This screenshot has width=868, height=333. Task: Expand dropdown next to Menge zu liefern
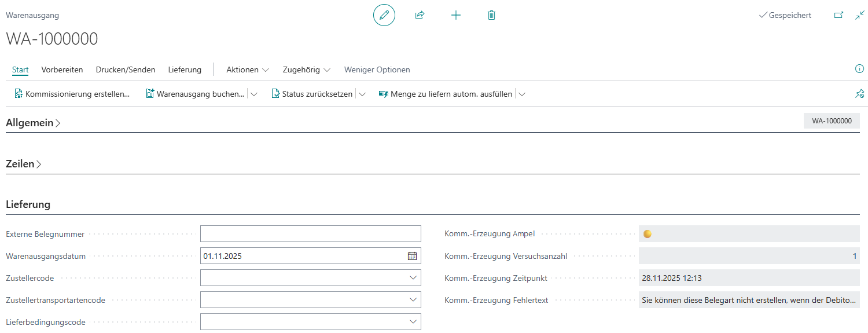point(522,94)
